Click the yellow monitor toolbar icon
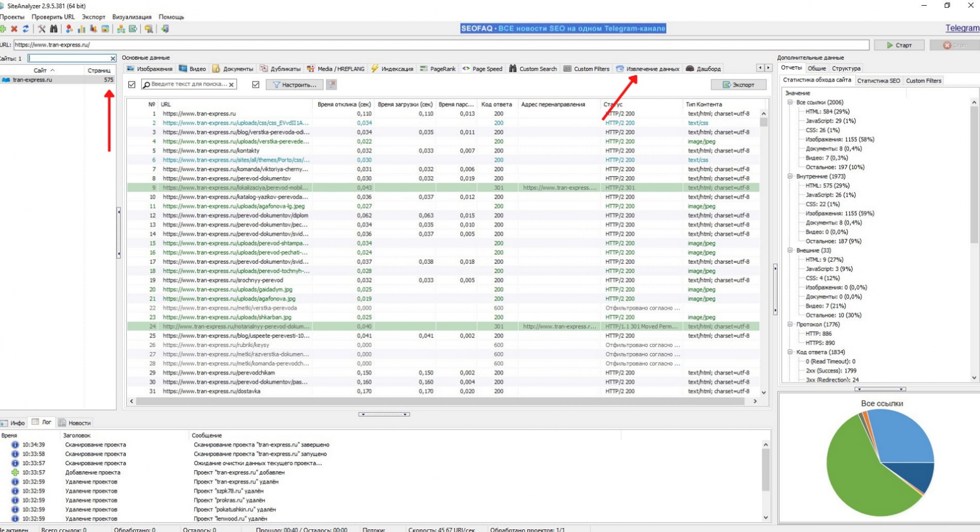 point(149,29)
